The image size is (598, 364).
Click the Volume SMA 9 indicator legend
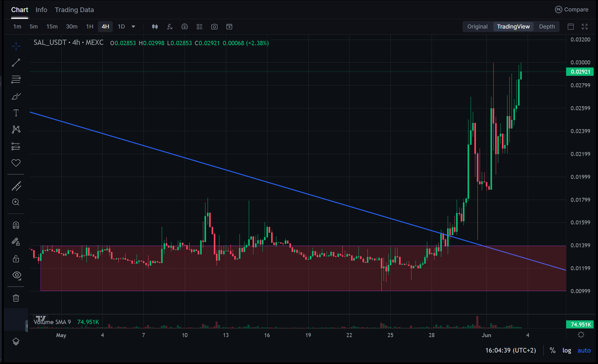(52, 322)
